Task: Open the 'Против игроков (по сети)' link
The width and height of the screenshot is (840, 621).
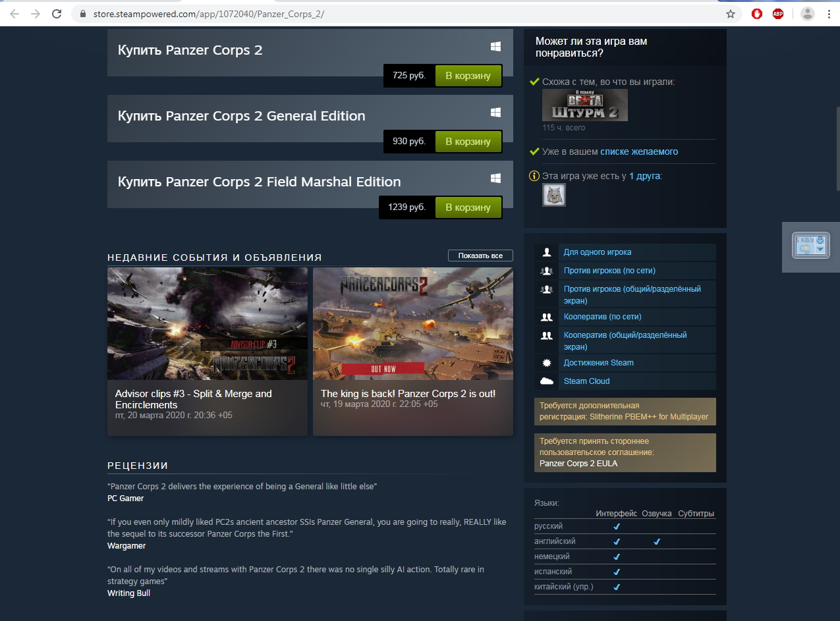Action: 609,271
